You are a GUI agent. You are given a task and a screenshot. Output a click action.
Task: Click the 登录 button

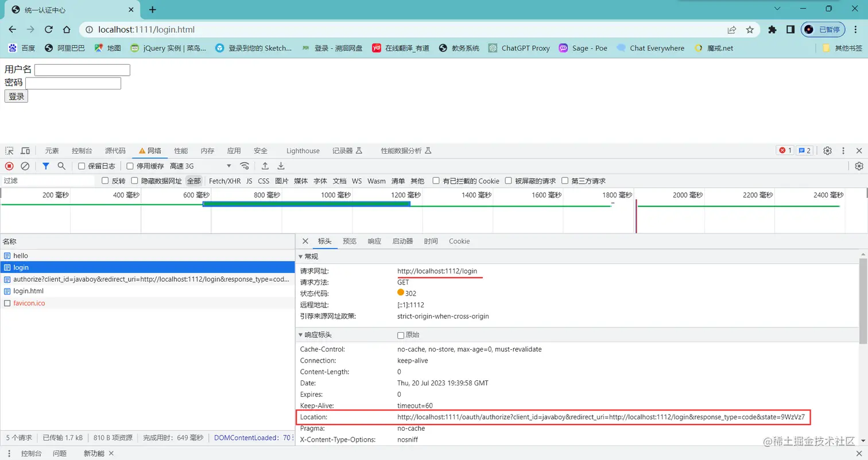[x=16, y=96]
